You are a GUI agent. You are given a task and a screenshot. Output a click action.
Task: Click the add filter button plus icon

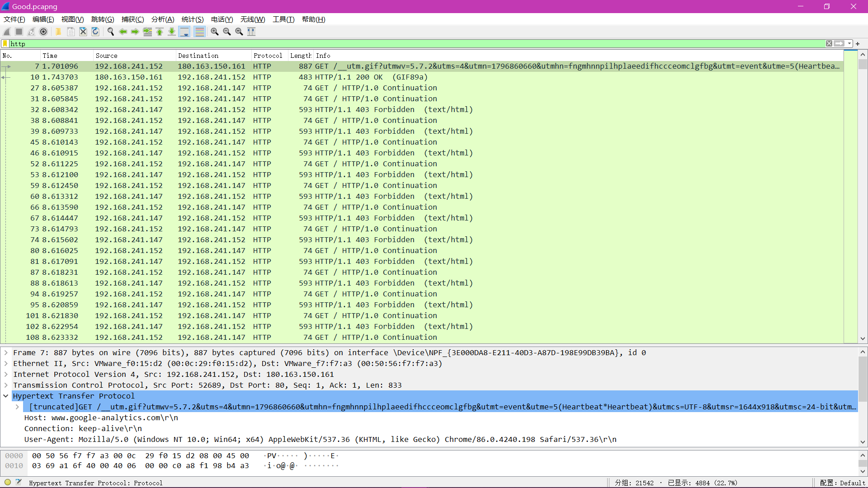coord(858,44)
